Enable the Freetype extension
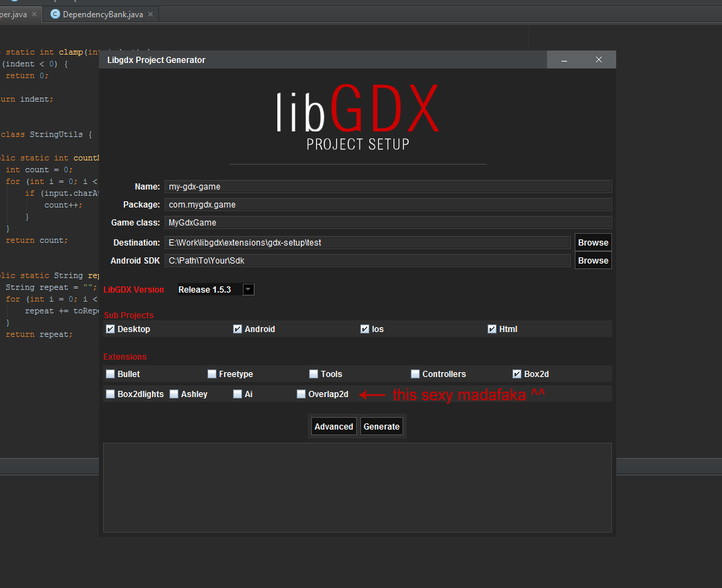Viewport: 722px width, 588px height. 212,374
